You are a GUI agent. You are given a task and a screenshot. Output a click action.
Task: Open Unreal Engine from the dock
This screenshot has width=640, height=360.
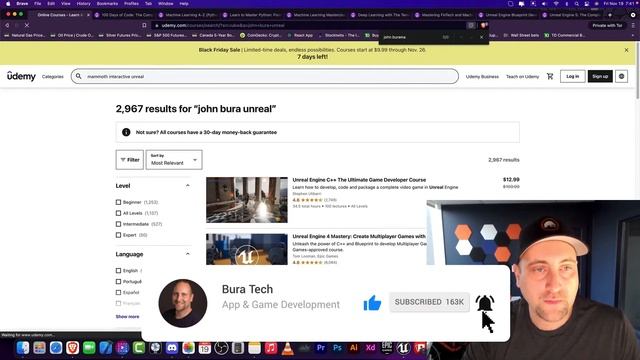click(403, 348)
